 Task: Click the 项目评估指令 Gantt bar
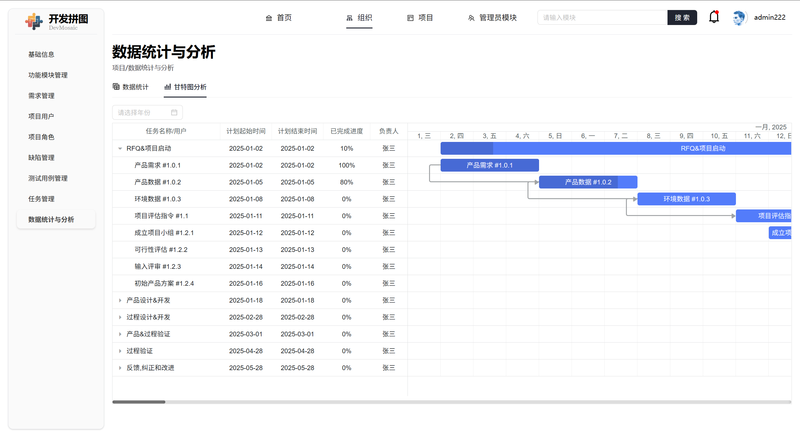[x=764, y=216]
